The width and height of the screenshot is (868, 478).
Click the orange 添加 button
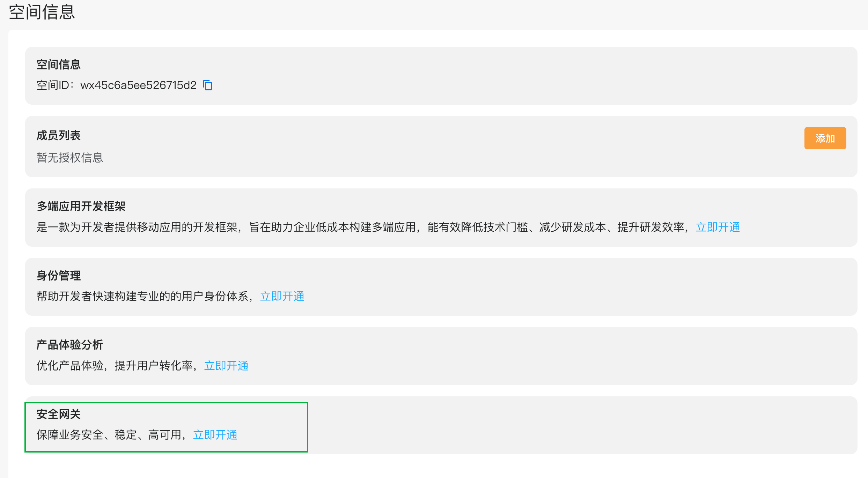(x=825, y=138)
